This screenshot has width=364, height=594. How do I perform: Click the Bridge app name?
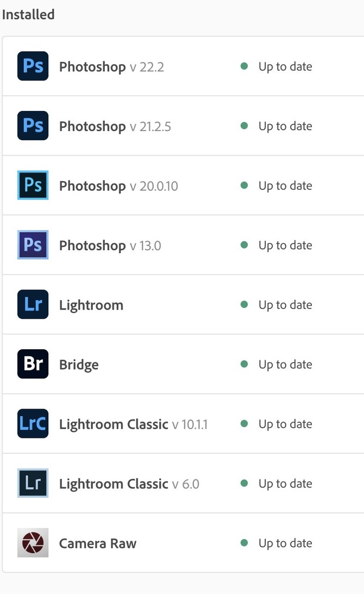(79, 364)
